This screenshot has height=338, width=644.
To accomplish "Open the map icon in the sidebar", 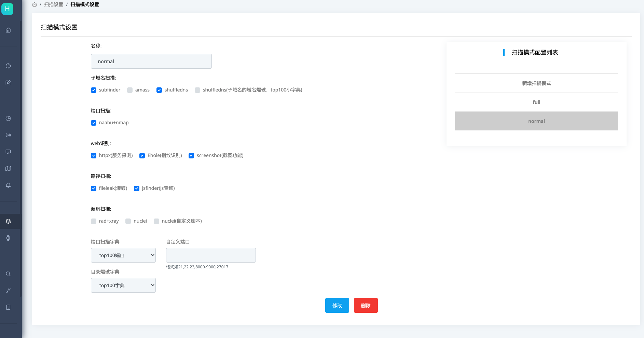I will (x=8, y=169).
